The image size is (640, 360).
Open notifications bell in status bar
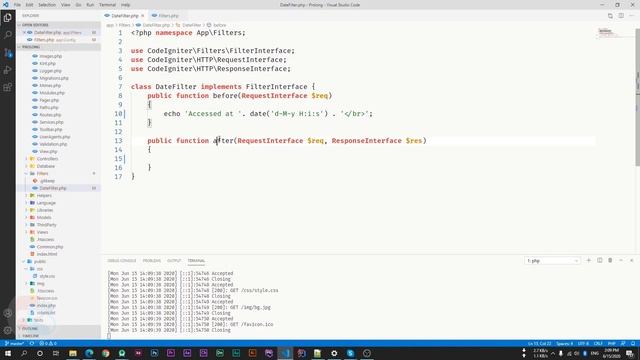633,344
